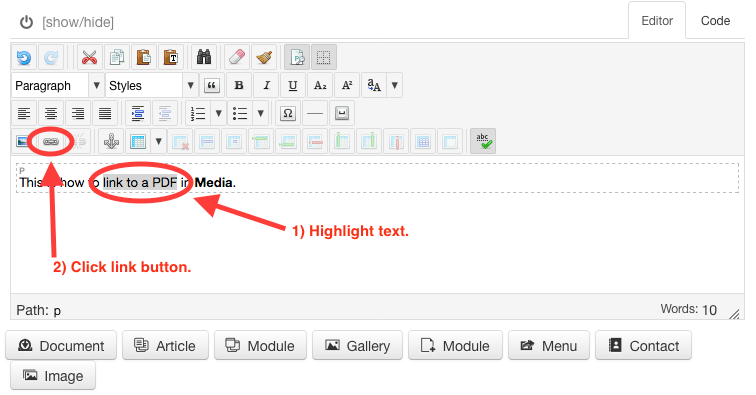Expand numbered list style options arrow
This screenshot has width=756, height=395.
click(218, 114)
